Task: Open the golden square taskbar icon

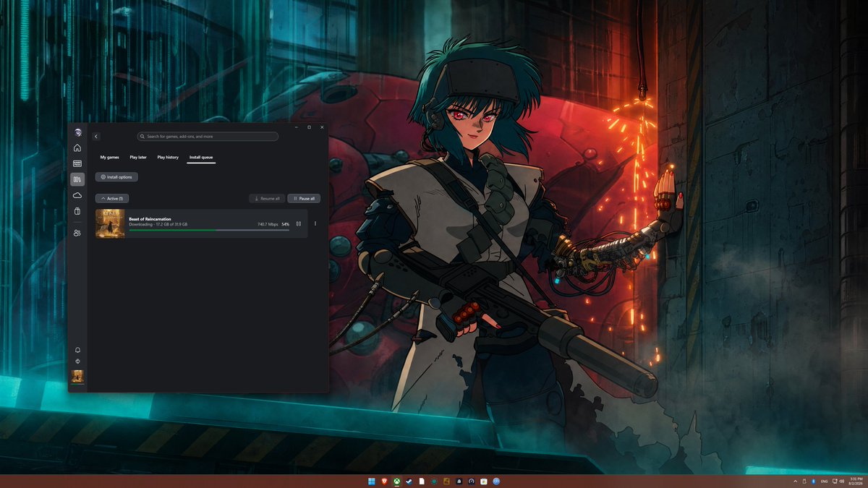Action: pos(446,481)
